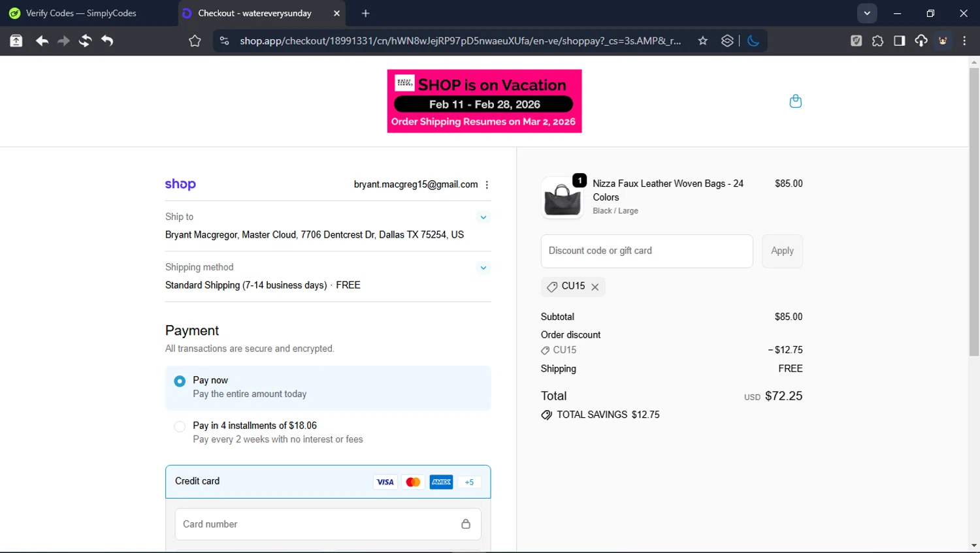Close the Checkout tab

click(x=336, y=13)
